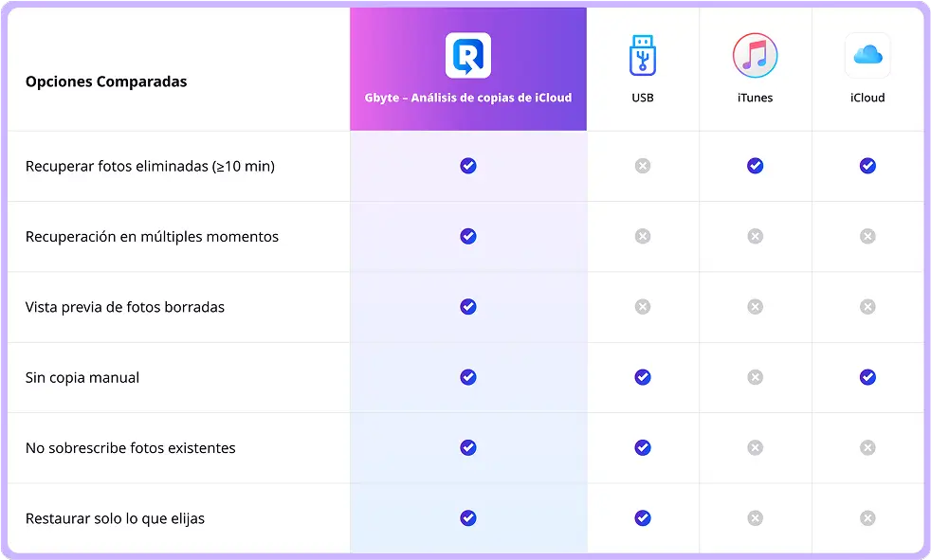The height and width of the screenshot is (560, 931).
Task: Click iTunes gray cross for Sin copia manual
Action: [x=755, y=377]
